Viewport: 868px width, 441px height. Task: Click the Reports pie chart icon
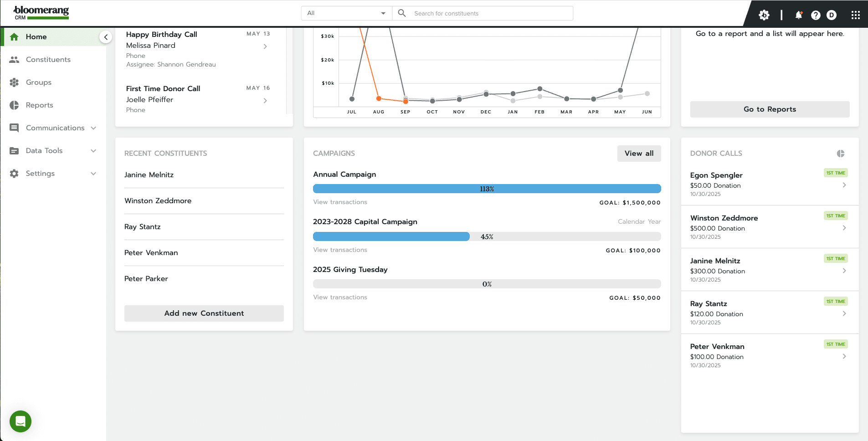[x=14, y=105]
